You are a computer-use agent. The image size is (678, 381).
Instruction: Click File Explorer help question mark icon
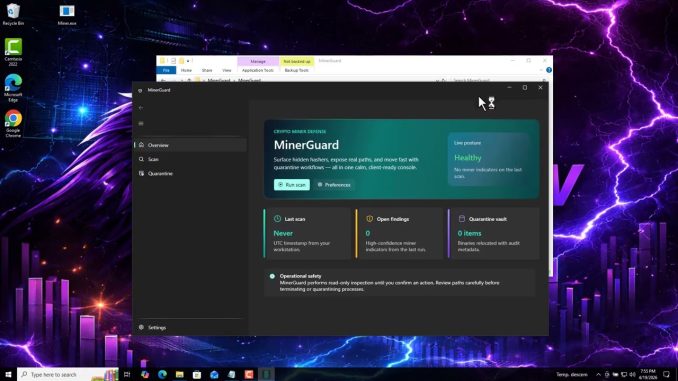point(549,70)
